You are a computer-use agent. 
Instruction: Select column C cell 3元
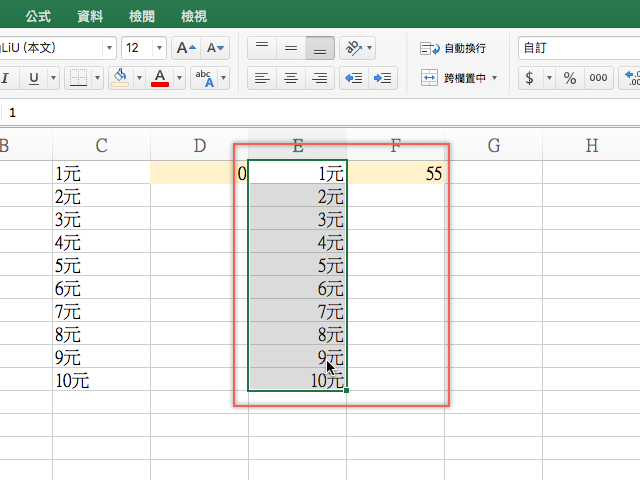[102, 219]
